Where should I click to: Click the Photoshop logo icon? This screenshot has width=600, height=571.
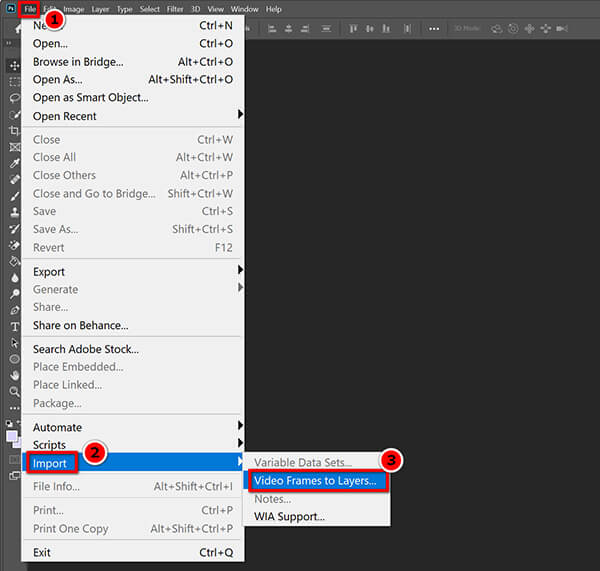click(11, 8)
